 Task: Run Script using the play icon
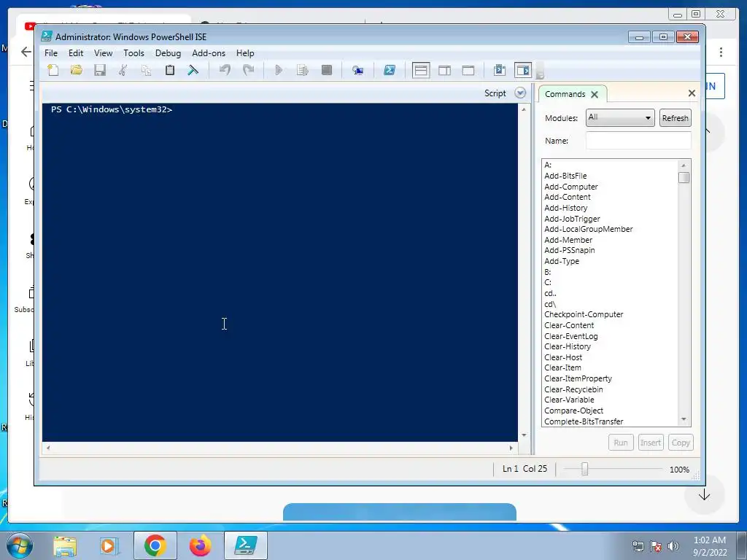point(279,71)
